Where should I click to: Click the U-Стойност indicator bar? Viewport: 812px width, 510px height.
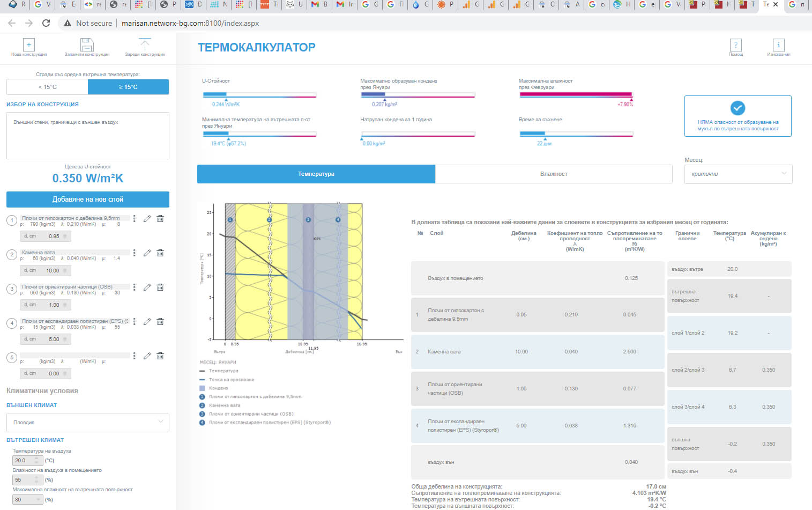(259, 95)
